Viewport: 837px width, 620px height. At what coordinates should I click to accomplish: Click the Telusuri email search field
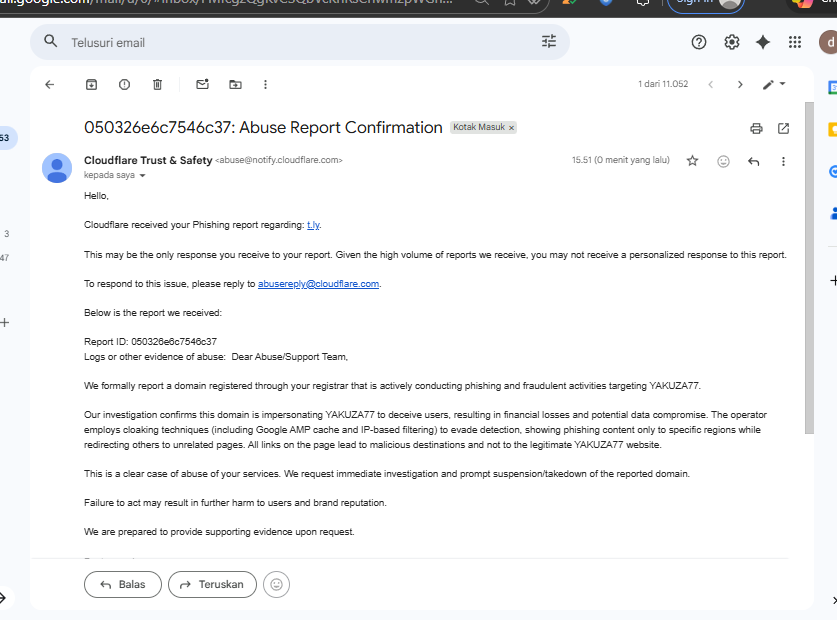(x=299, y=42)
